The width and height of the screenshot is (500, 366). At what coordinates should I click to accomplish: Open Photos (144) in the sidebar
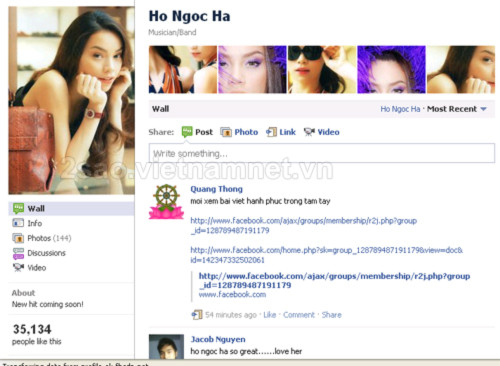pos(49,238)
